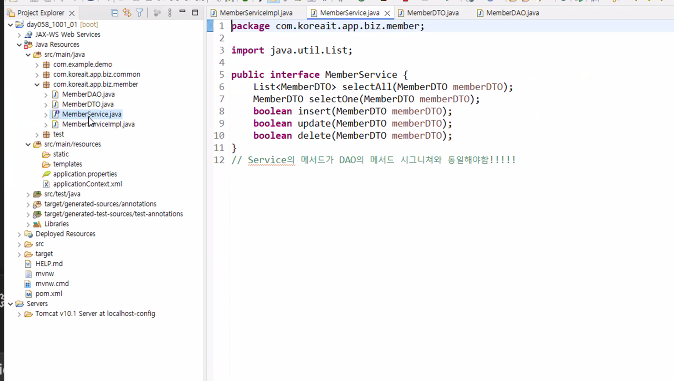The width and height of the screenshot is (674, 381).
Task: Collapse com.koreait.app.biz.member package
Action: pyautogui.click(x=37, y=85)
